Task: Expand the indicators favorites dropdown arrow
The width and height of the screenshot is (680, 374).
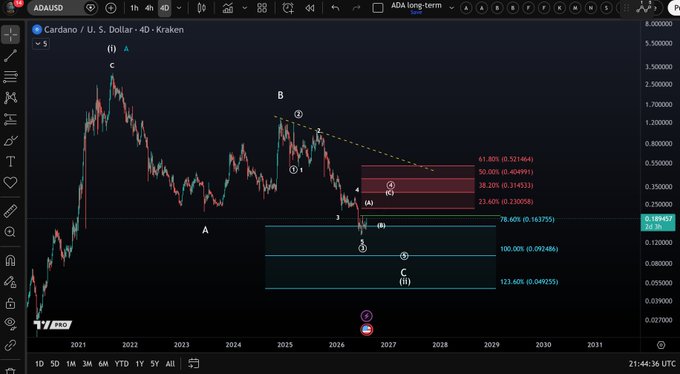Action: click(x=245, y=8)
